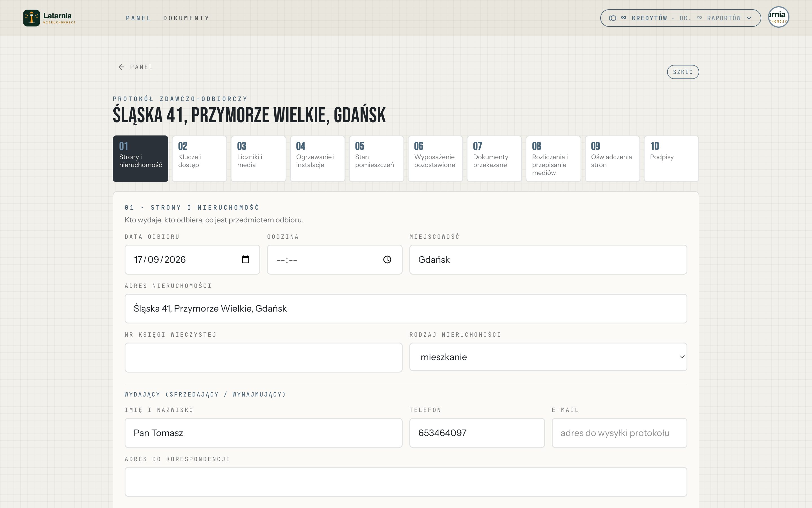The width and height of the screenshot is (812, 508).
Task: Click the Adres nieruchomości field
Action: tap(406, 308)
